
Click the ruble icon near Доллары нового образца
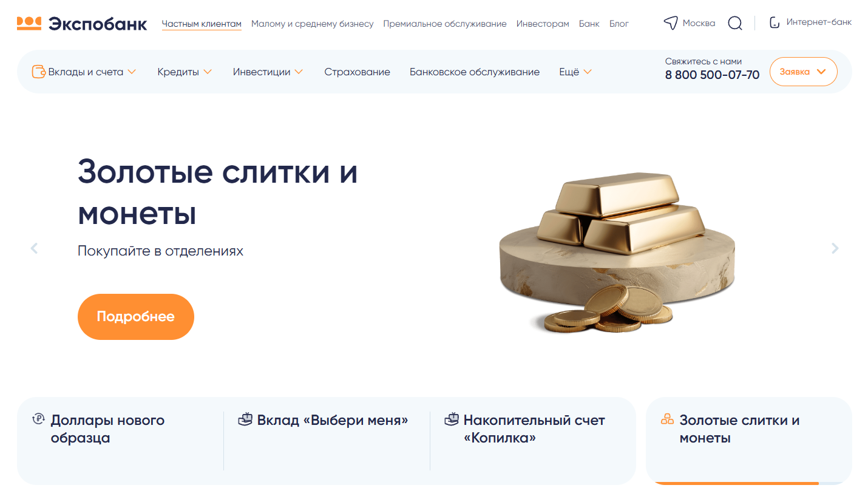pos(38,418)
